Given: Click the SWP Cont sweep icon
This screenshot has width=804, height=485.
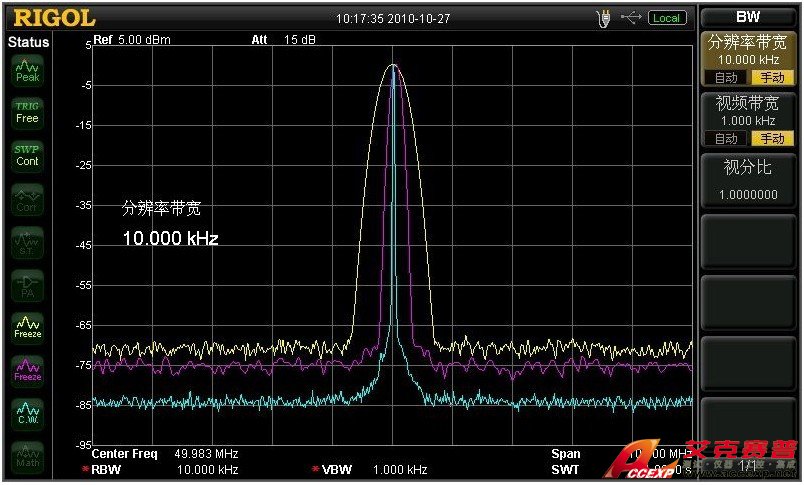Looking at the screenshot, I should pos(27,155).
